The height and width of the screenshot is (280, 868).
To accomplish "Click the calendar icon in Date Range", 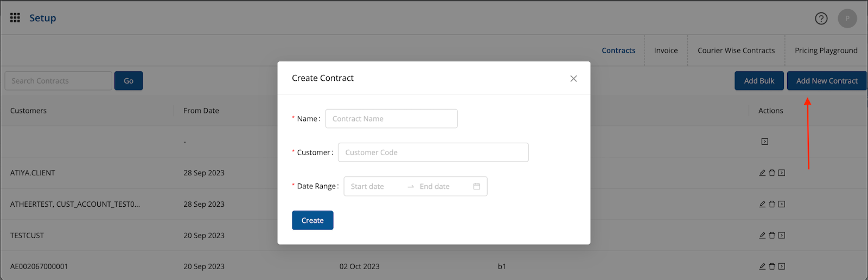I will pyautogui.click(x=476, y=187).
